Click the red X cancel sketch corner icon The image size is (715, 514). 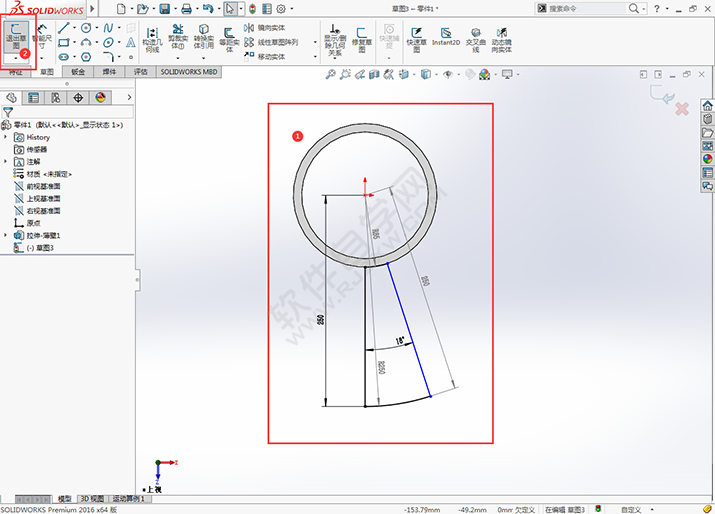pos(683,107)
